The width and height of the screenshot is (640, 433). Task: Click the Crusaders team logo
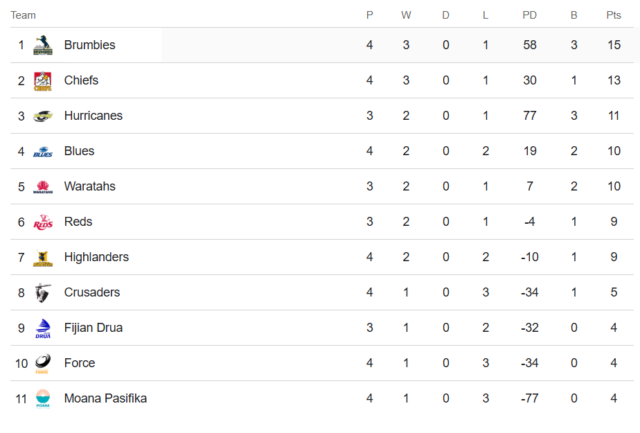click(x=43, y=293)
